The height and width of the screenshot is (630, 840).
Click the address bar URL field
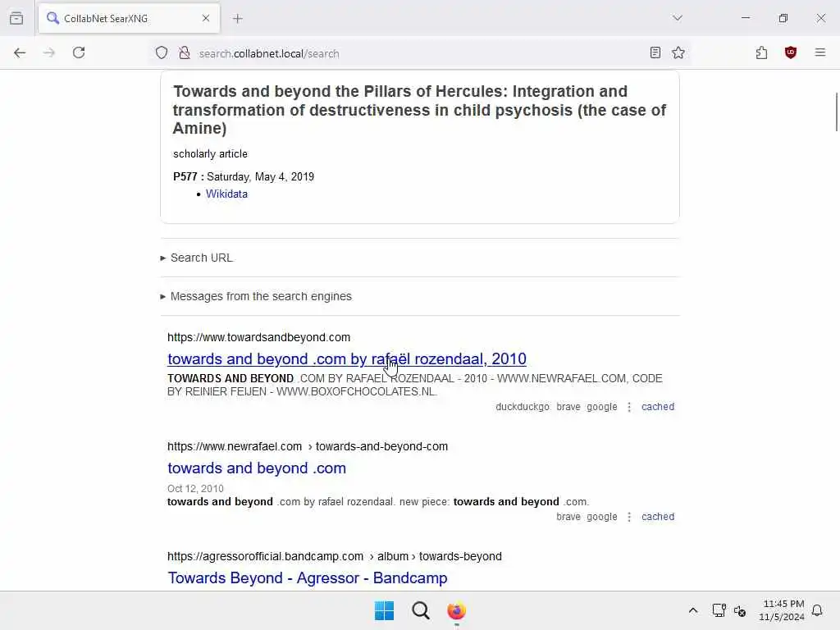coord(421,53)
